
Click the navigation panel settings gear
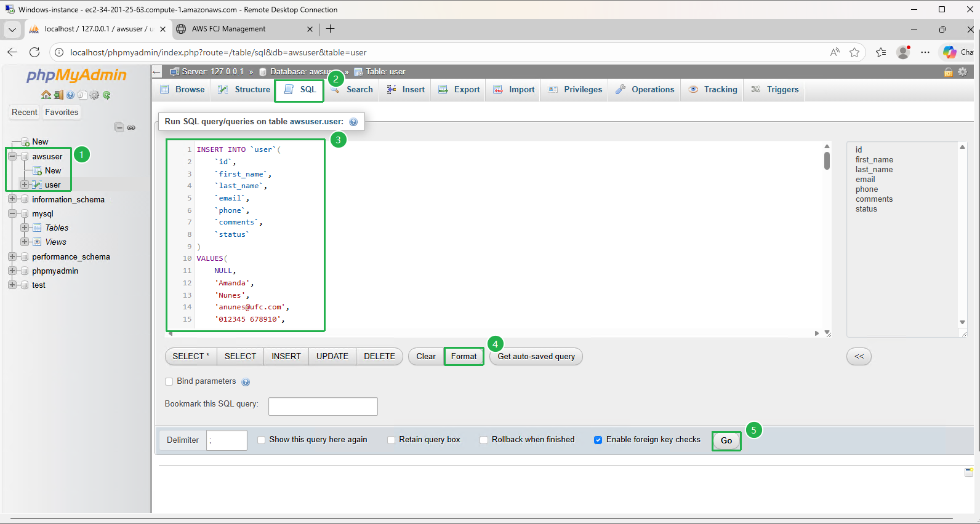click(x=94, y=95)
